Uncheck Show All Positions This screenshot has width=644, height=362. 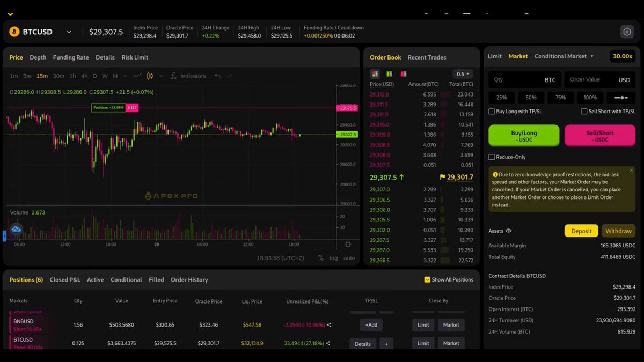point(427,279)
